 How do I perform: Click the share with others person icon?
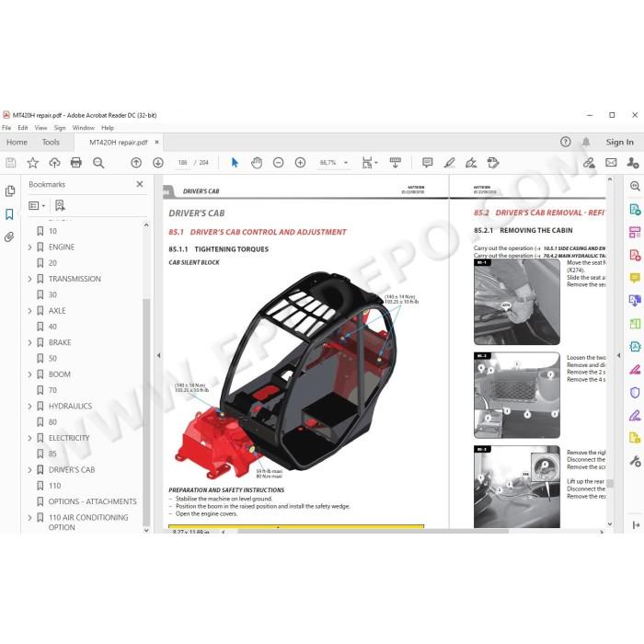pos(633,163)
